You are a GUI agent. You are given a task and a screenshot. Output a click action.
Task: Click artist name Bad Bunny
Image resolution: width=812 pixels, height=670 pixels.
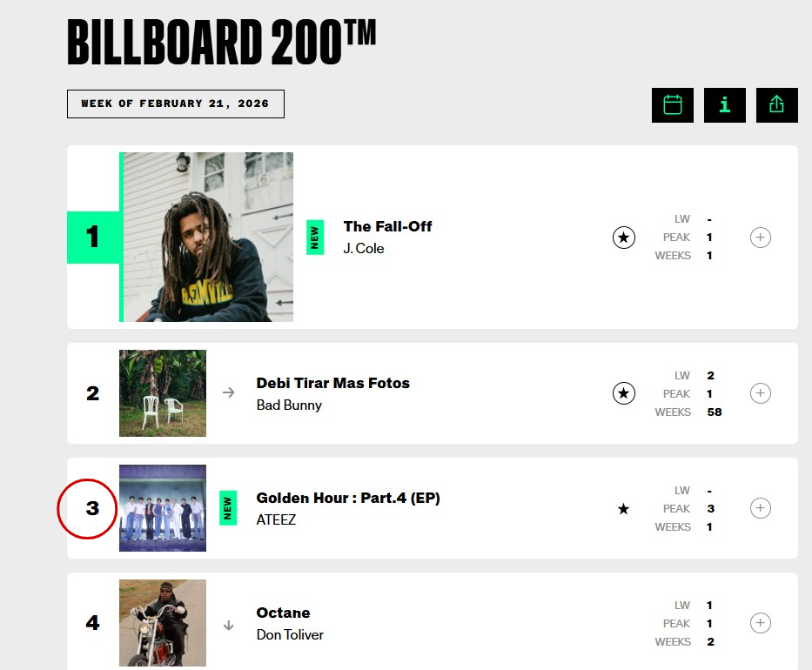pos(289,405)
